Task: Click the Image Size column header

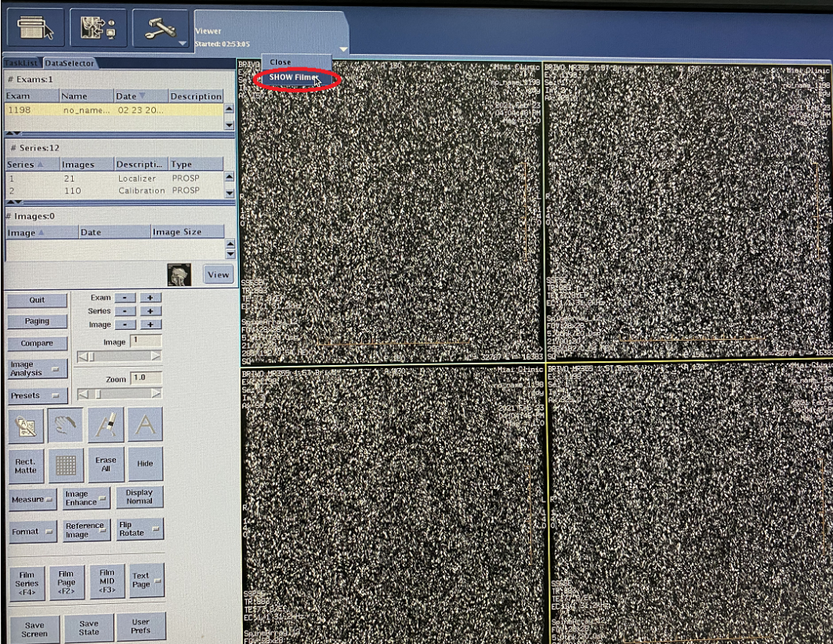Action: 187,232
